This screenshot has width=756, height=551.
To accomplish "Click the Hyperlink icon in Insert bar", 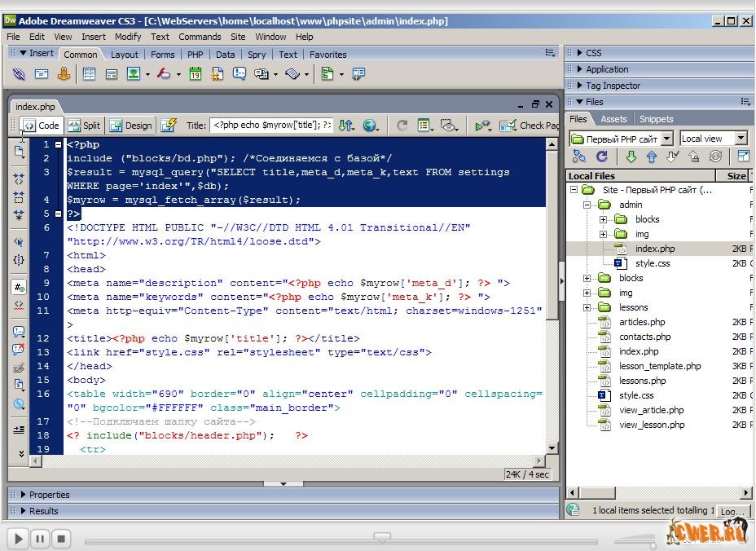I will 20,74.
